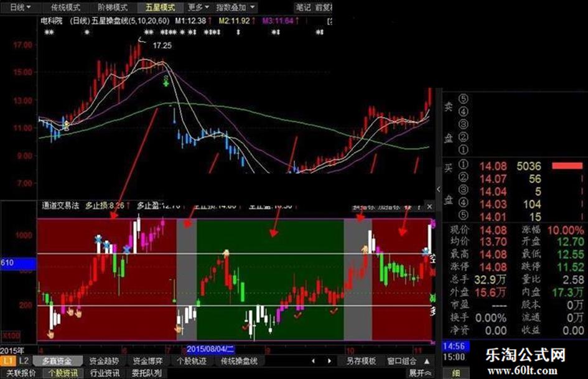Image resolution: width=588 pixels, height=379 pixels.
Task: Select the 2015/08/04 date marker
Action: click(x=210, y=349)
